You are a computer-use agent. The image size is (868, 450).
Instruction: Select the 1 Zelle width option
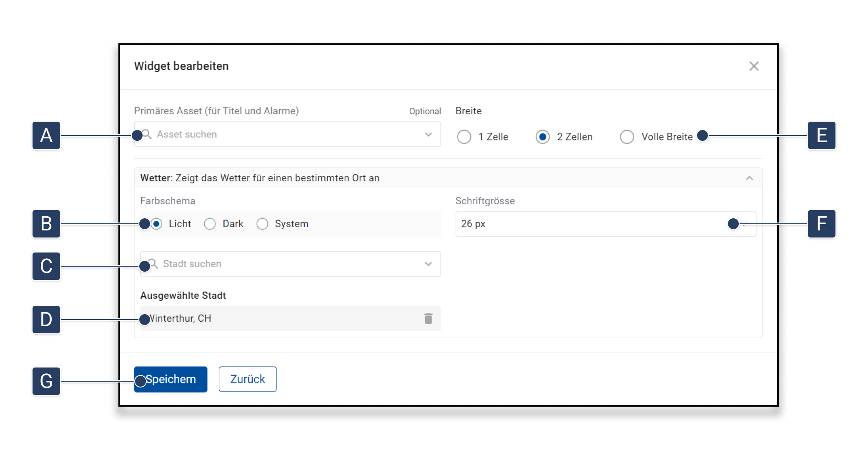pos(464,137)
